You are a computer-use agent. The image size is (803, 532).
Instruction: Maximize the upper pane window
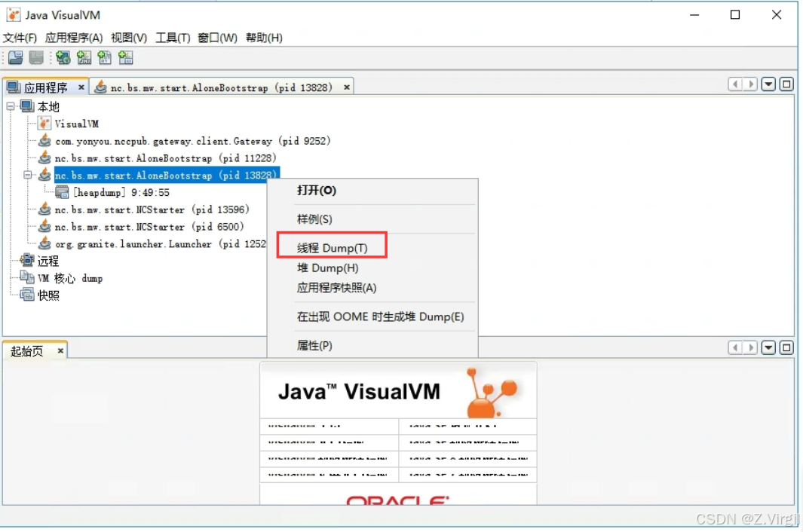tap(786, 84)
